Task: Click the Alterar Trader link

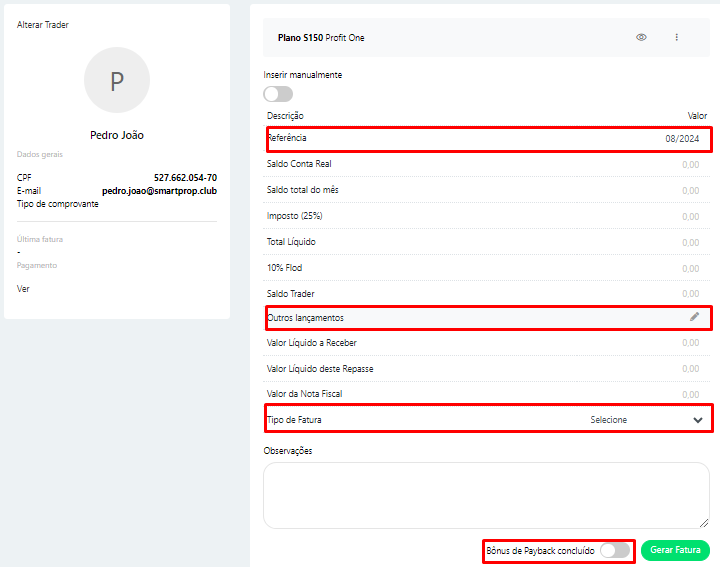Action: coord(43,24)
